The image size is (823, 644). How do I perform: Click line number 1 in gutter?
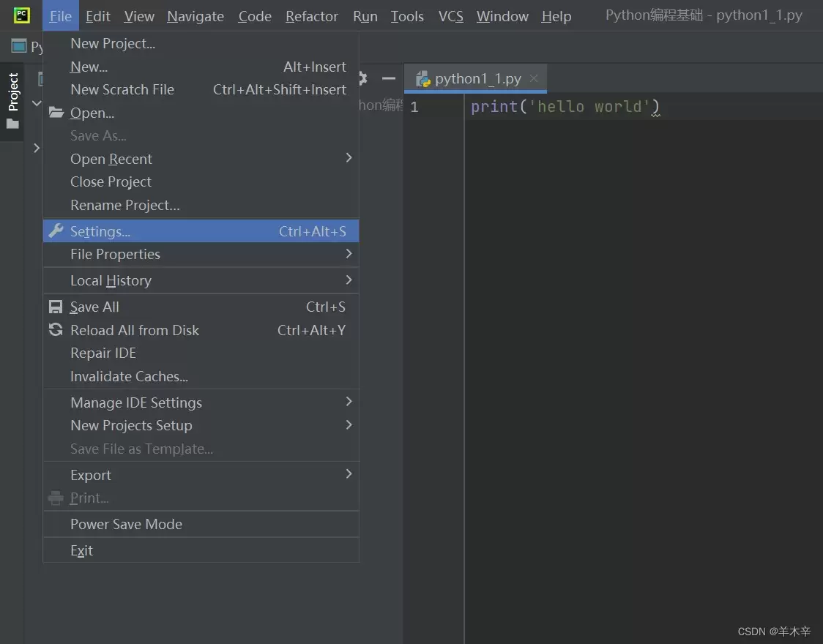414,107
